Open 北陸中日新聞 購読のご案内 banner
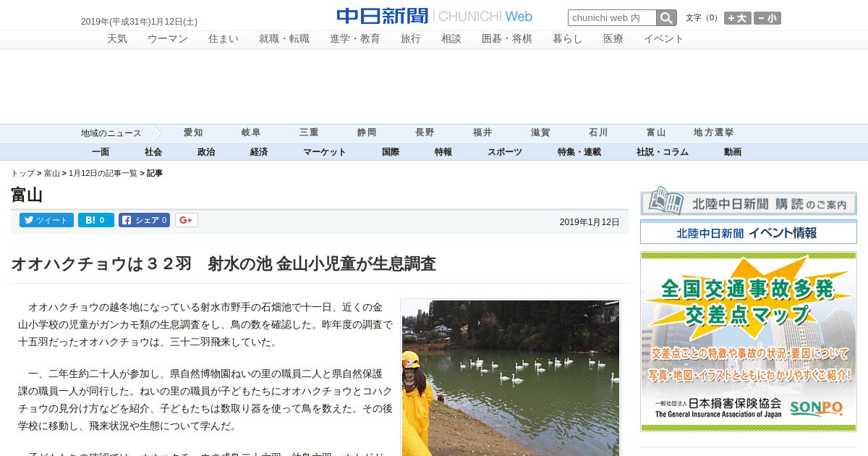This screenshot has width=868, height=456. click(x=749, y=201)
